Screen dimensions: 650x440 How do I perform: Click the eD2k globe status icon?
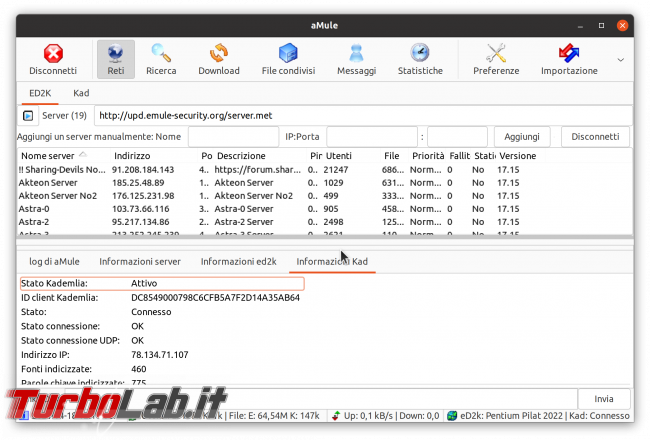452,416
